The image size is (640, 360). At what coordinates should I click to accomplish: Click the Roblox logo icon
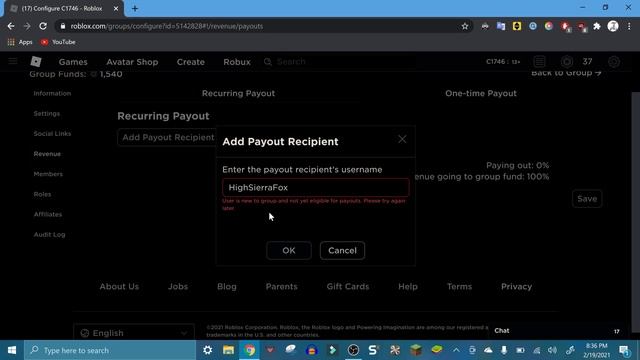[36, 61]
